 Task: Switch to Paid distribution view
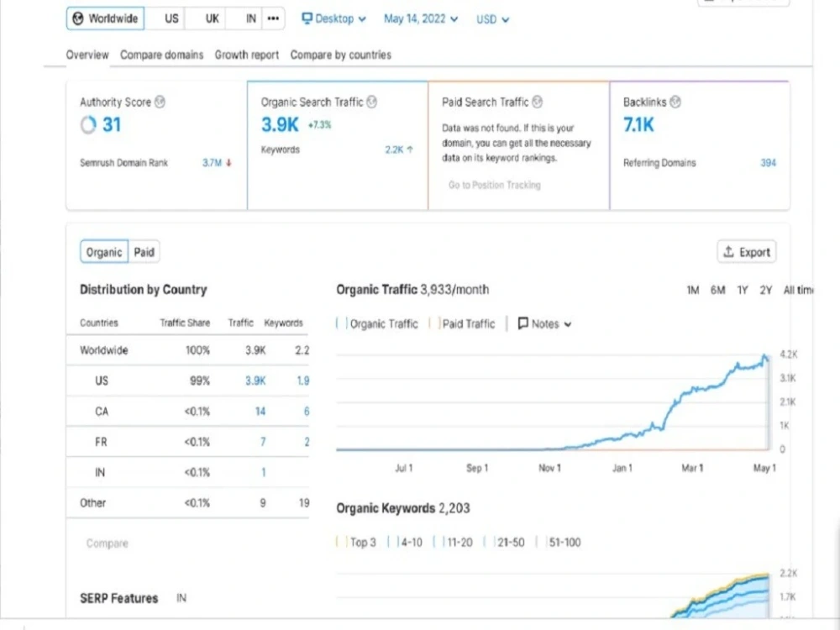(x=144, y=252)
